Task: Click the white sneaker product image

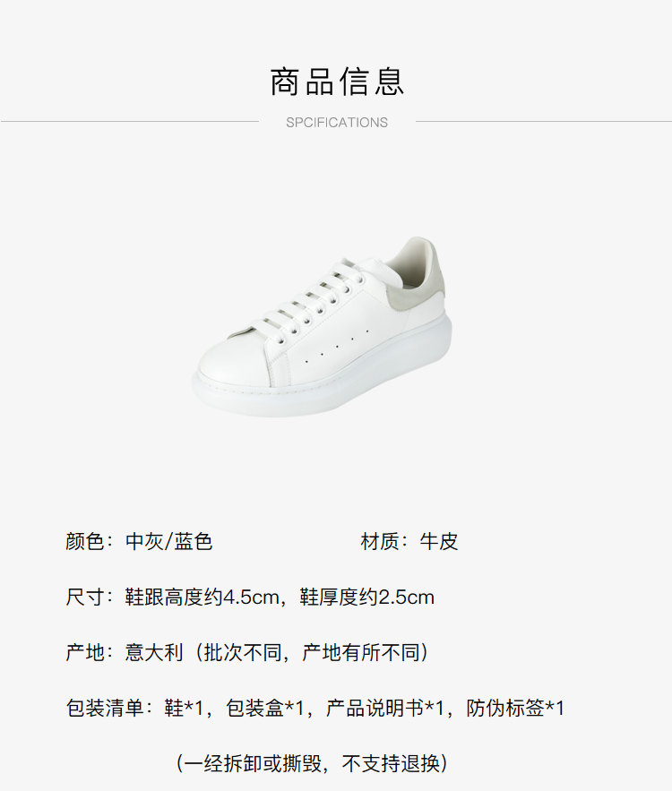Action: click(322, 326)
